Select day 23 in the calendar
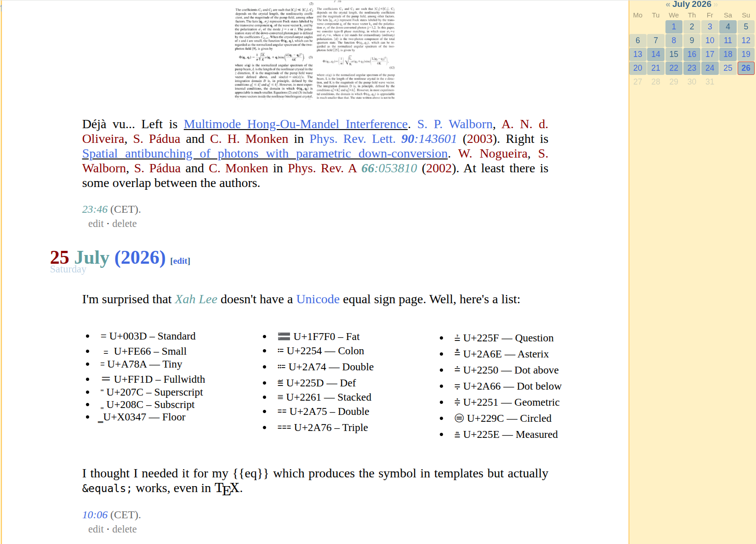The height and width of the screenshot is (544, 756). [692, 68]
